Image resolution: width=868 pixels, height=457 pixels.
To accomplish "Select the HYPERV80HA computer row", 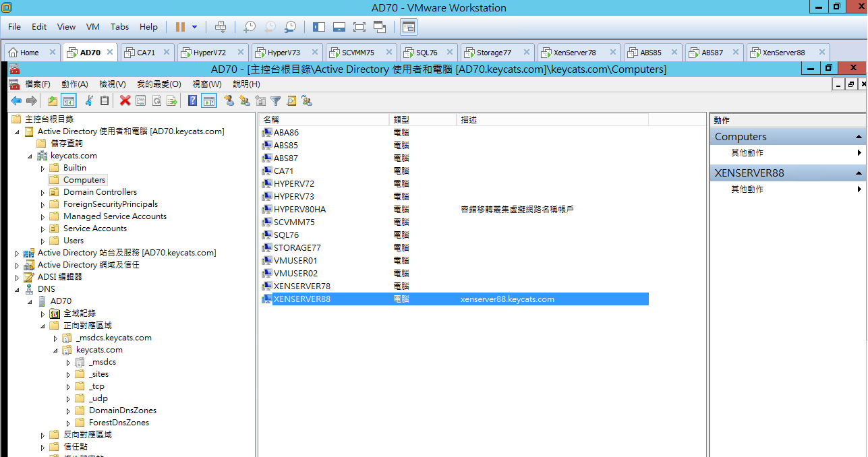I will pyautogui.click(x=454, y=210).
